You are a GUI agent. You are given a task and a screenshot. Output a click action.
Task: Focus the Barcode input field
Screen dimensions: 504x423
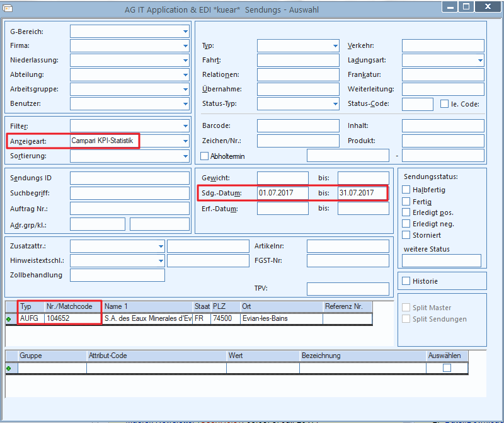pyautogui.click(x=298, y=126)
